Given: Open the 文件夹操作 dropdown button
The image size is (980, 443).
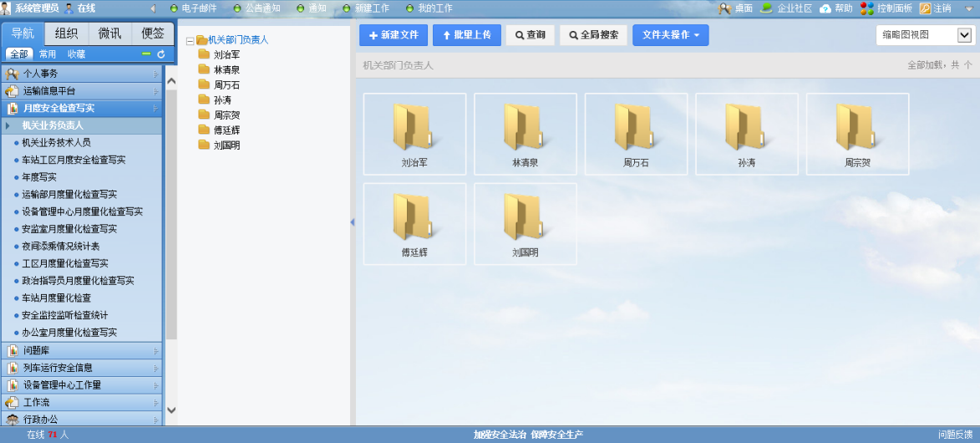Looking at the screenshot, I should coord(671,35).
